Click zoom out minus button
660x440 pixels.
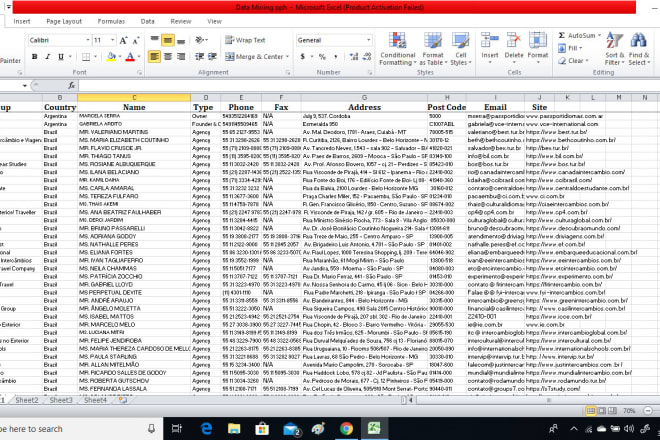click(648, 411)
